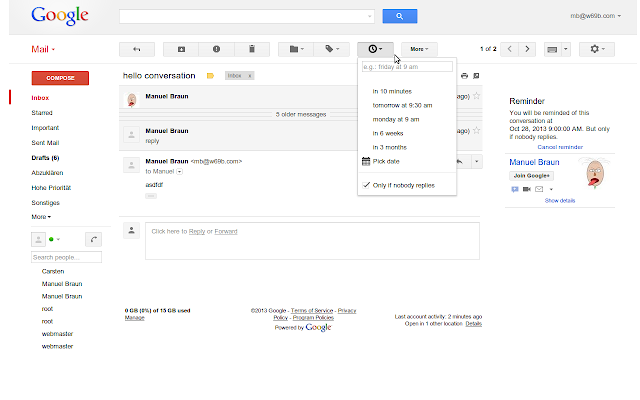This screenshot has height=400, width=640.
Task: Report spam using the exclamation icon
Action: pyautogui.click(x=216, y=49)
